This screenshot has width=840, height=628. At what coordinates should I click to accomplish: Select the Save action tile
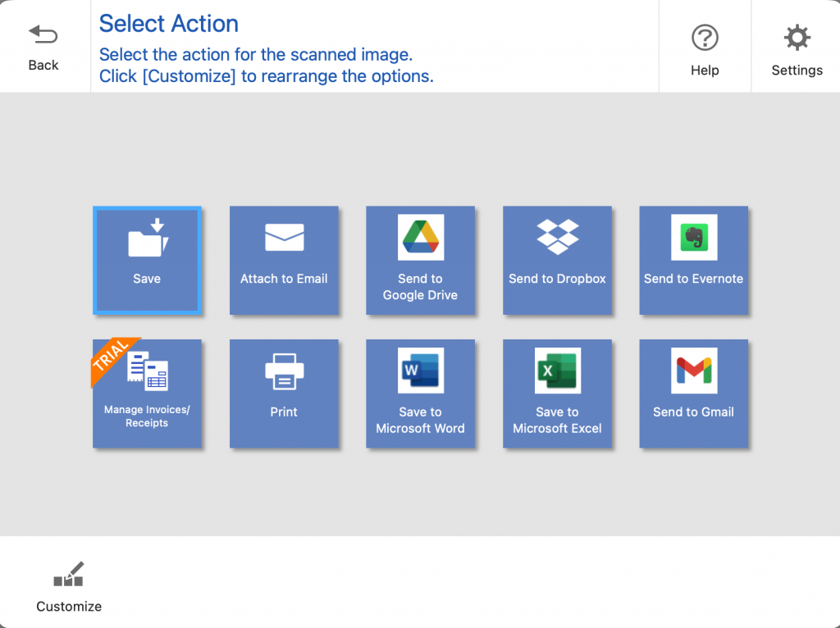click(148, 260)
